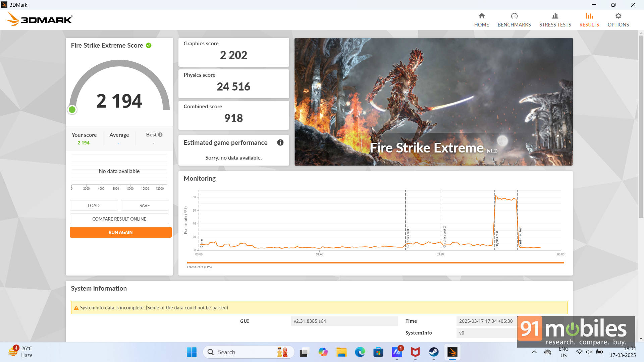Click the 3DMark taskbar icon
Image resolution: width=644 pixels, height=362 pixels.
coord(452,352)
